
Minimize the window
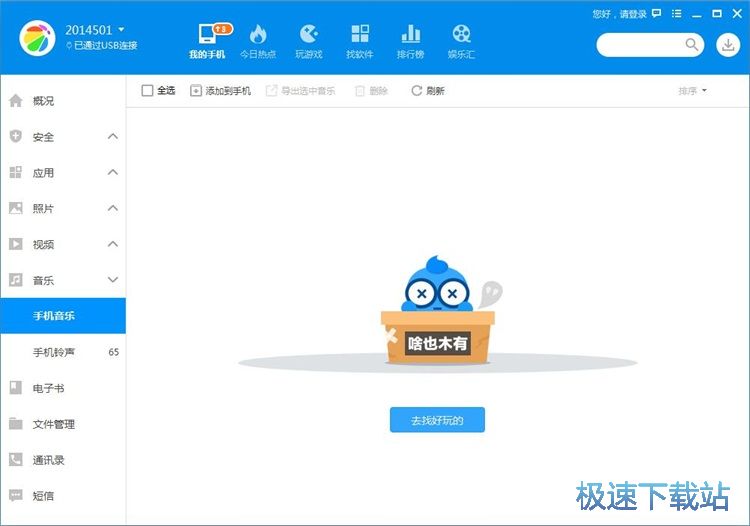pyautogui.click(x=697, y=14)
